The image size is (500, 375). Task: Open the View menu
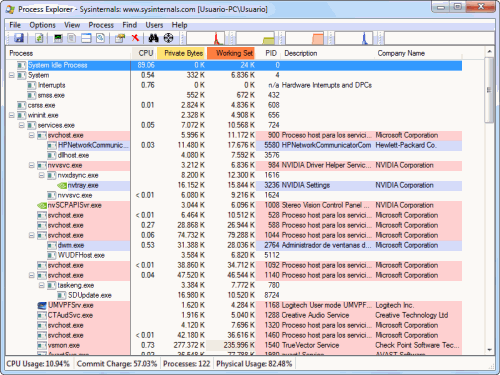72,25
